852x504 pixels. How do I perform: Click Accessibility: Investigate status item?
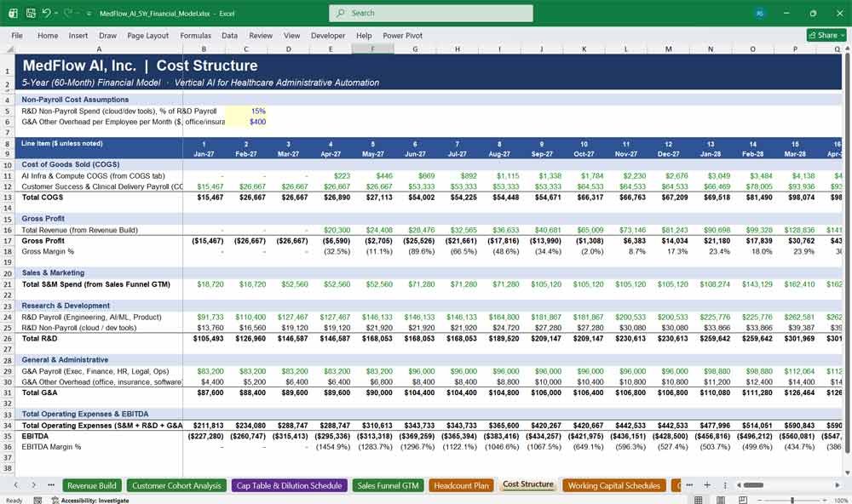[x=90, y=501]
